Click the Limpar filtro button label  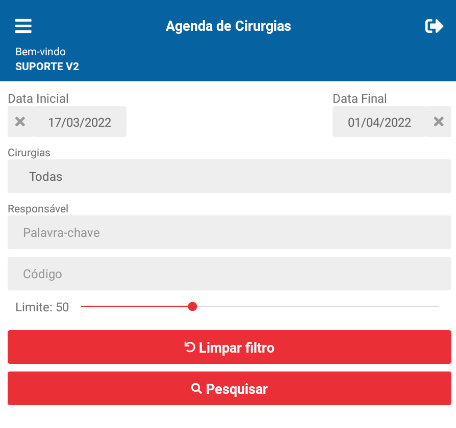(237, 348)
